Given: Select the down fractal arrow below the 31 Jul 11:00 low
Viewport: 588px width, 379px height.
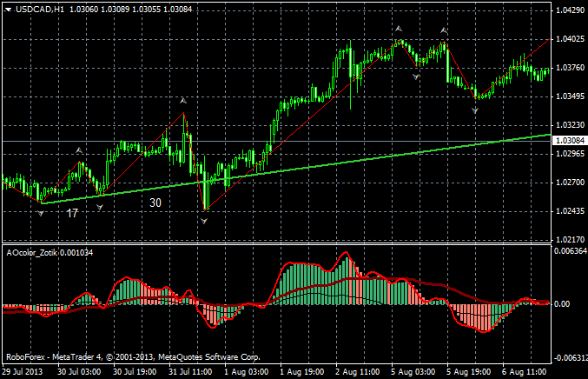Looking at the screenshot, I should pyautogui.click(x=203, y=222).
